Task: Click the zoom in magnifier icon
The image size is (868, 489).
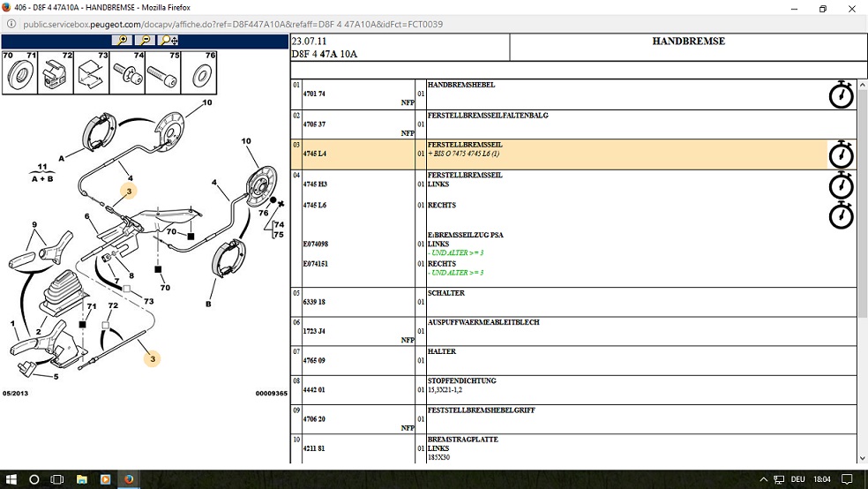Action: pos(122,41)
